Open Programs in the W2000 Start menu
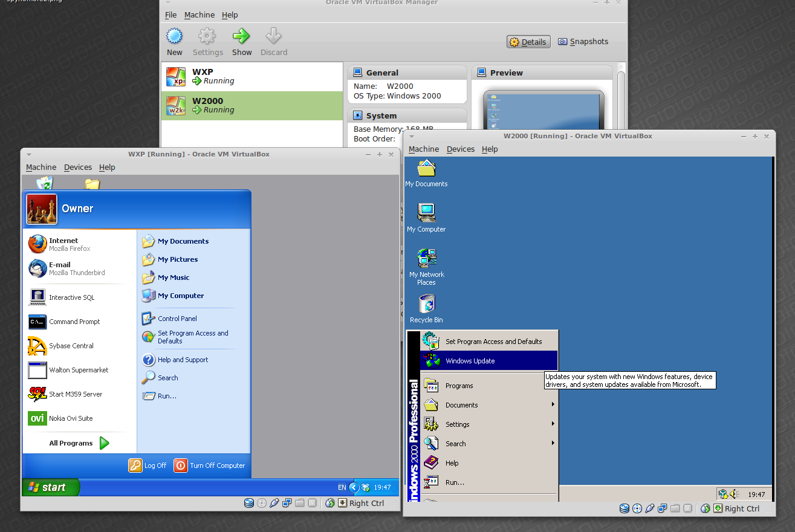This screenshot has height=532, width=795. point(488,386)
